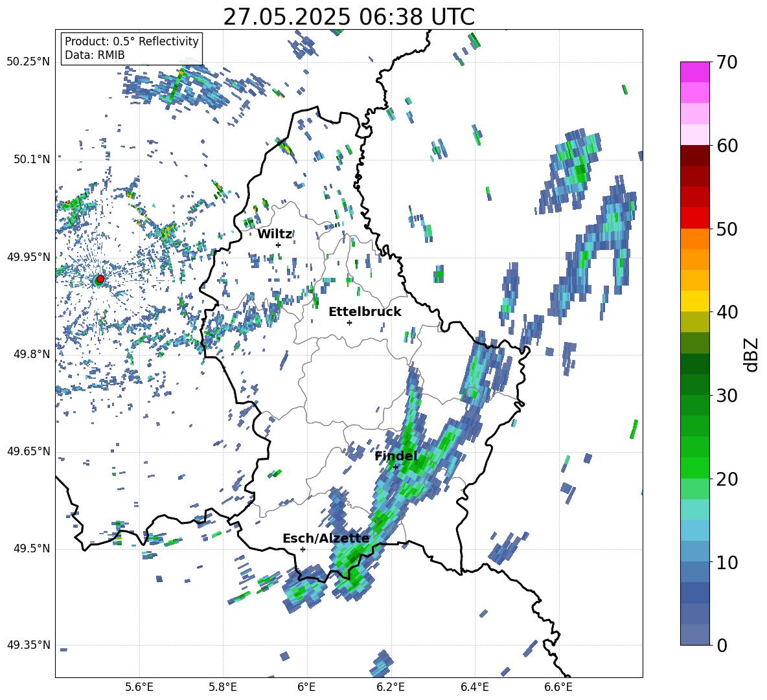Select the Esch/Alzette city label
This screenshot has width=767, height=700.
pos(326,538)
